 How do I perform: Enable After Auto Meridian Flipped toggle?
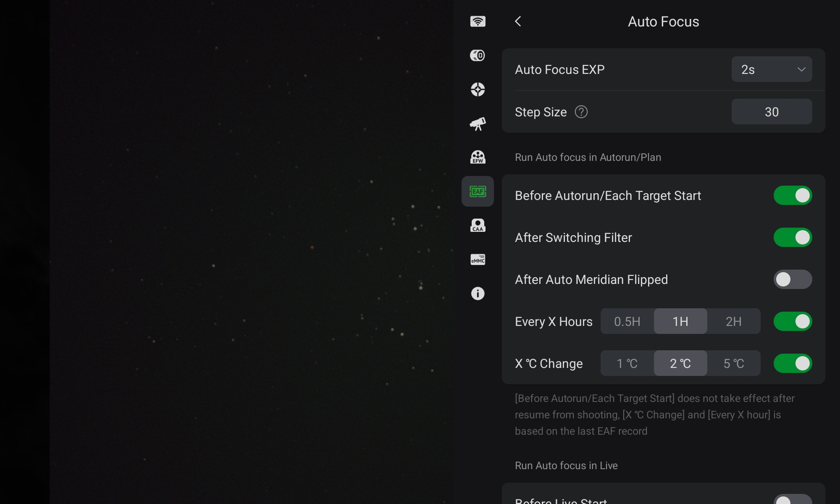click(x=793, y=280)
